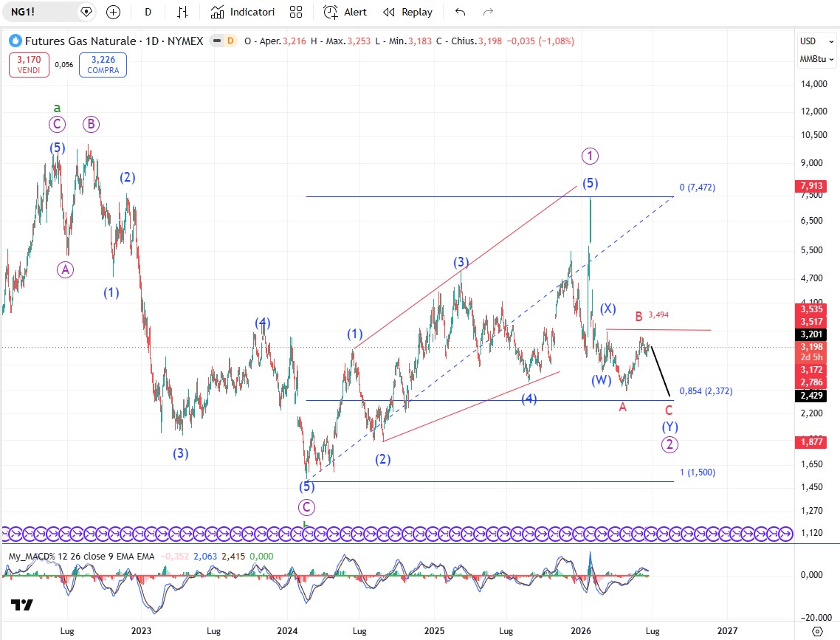This screenshot has width=840, height=640.
Task: Click the −0,035 (−1,08%) change value
Action: pyautogui.click(x=540, y=41)
